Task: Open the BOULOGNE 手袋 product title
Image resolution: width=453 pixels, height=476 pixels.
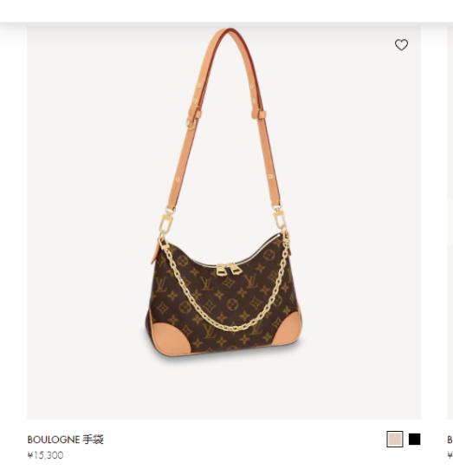Action: [x=66, y=440]
